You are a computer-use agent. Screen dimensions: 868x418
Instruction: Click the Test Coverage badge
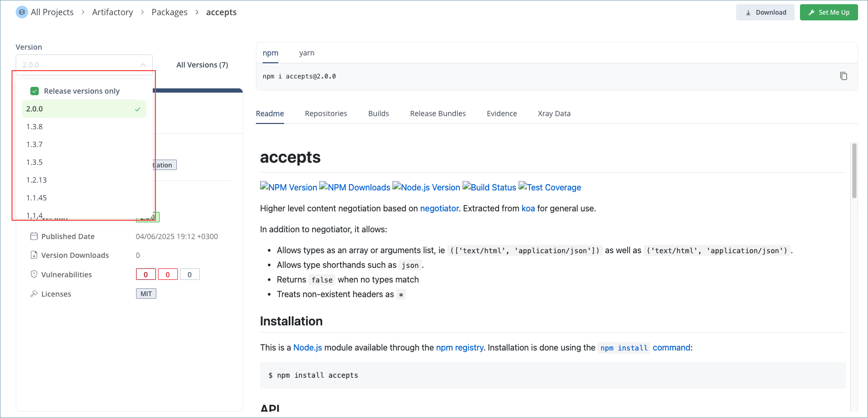coord(550,187)
